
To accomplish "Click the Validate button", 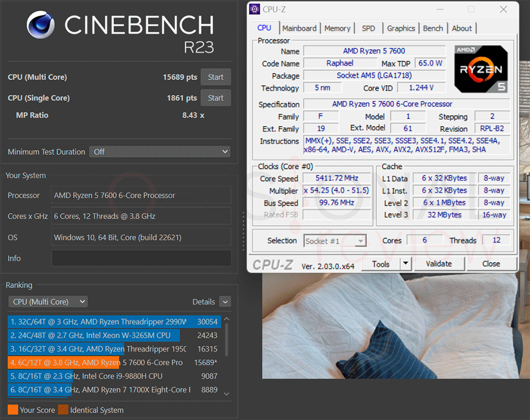I will click(439, 264).
